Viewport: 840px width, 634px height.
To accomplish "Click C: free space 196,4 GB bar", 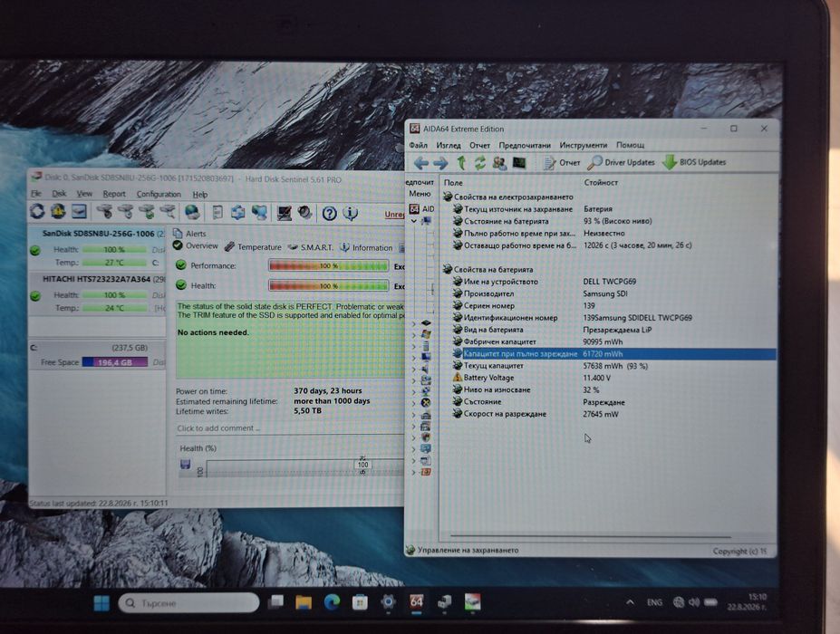I will [x=115, y=362].
